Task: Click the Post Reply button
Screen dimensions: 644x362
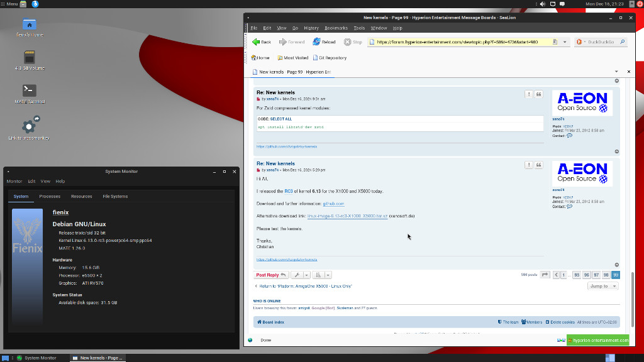Action: pos(271,275)
